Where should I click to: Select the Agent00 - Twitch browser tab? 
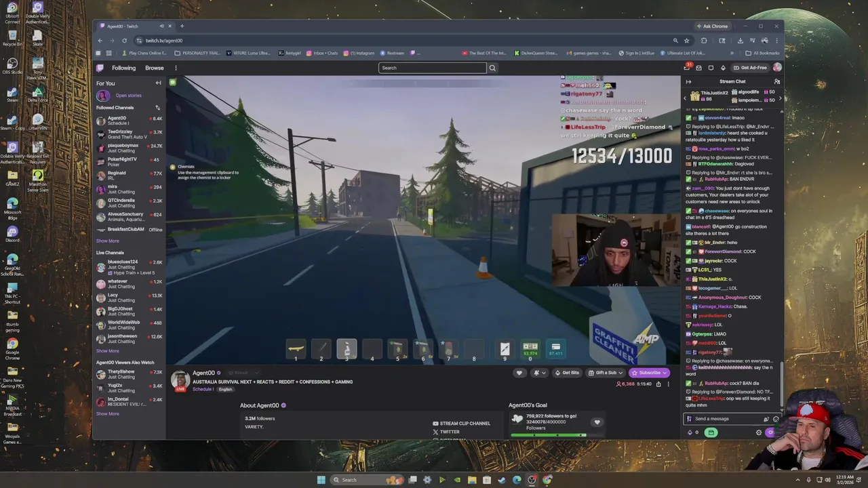[135, 26]
